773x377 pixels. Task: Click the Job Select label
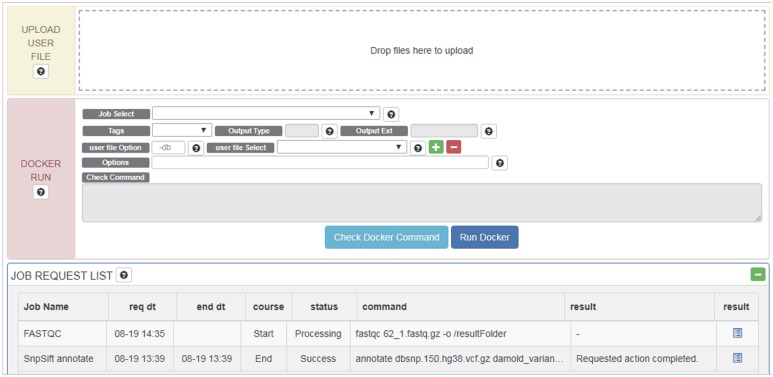116,114
